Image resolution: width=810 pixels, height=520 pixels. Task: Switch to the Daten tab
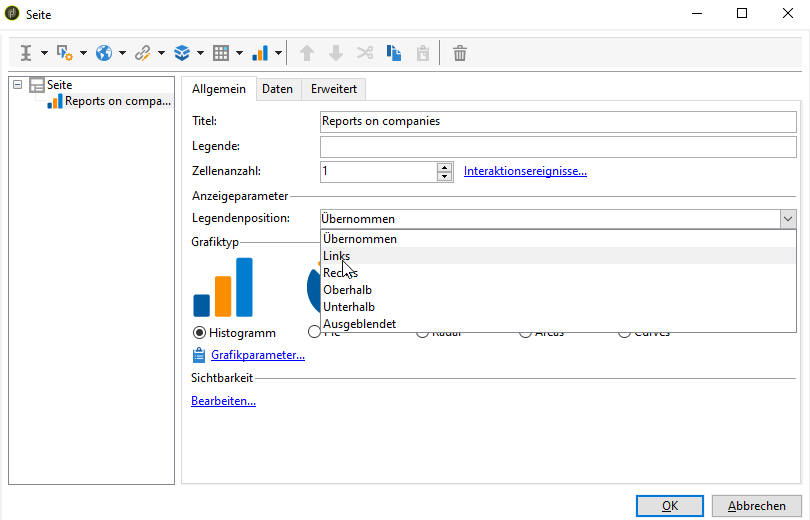(277, 89)
